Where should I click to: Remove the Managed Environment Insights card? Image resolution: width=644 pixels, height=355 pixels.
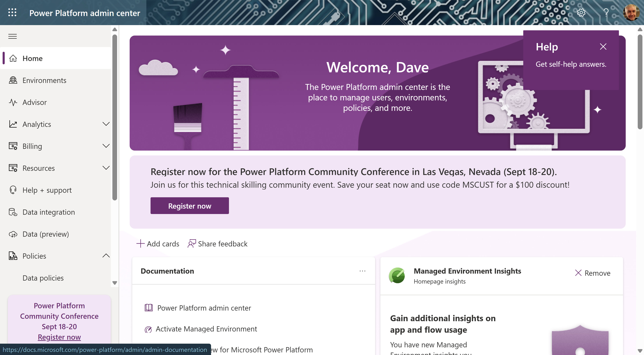coord(592,273)
